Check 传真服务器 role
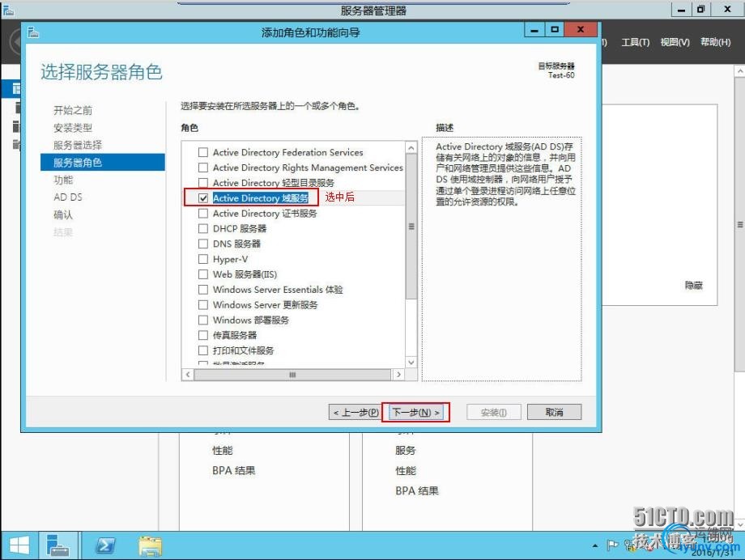 203,335
